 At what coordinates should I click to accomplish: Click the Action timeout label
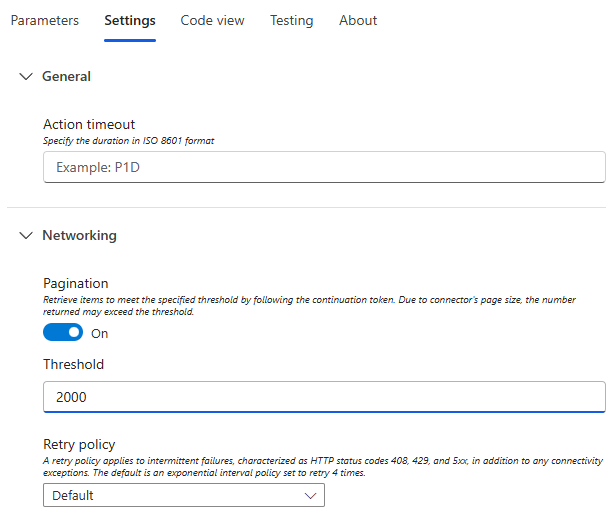pos(89,125)
